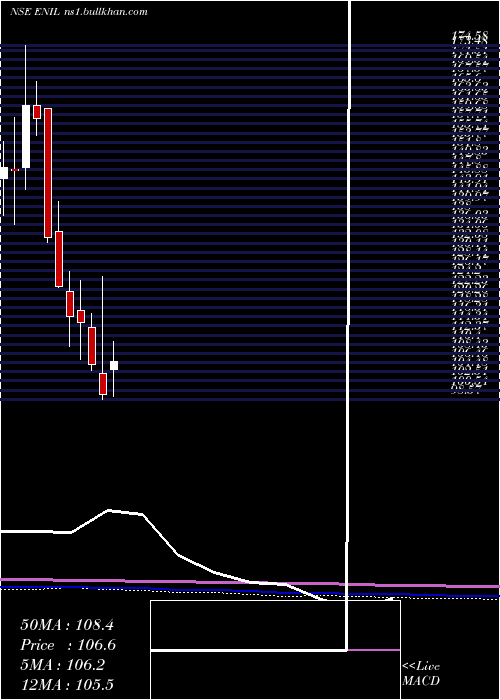
Task: Click the <<Live MACD label
Action: (421, 673)
